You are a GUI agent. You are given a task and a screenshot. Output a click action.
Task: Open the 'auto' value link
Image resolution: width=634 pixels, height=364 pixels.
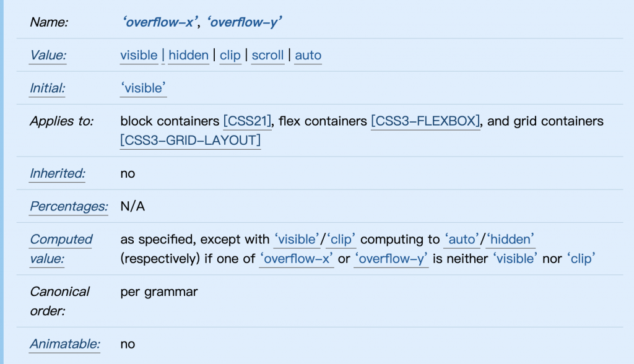pyautogui.click(x=308, y=56)
